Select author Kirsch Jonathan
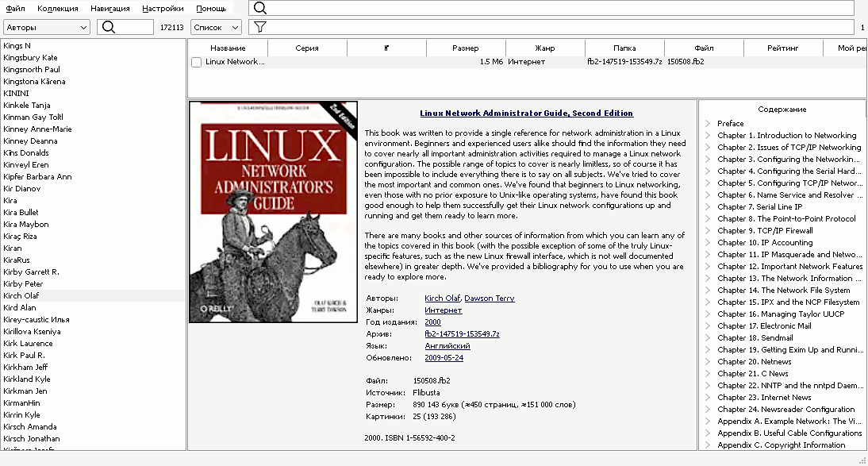Image resolution: width=868 pixels, height=466 pixels. (x=93, y=439)
